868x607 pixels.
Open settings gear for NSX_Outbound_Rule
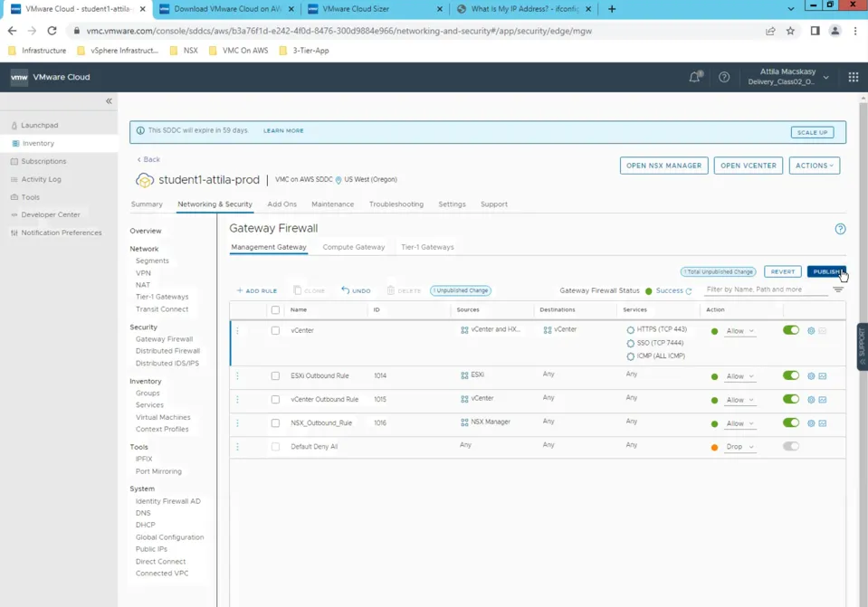point(810,423)
